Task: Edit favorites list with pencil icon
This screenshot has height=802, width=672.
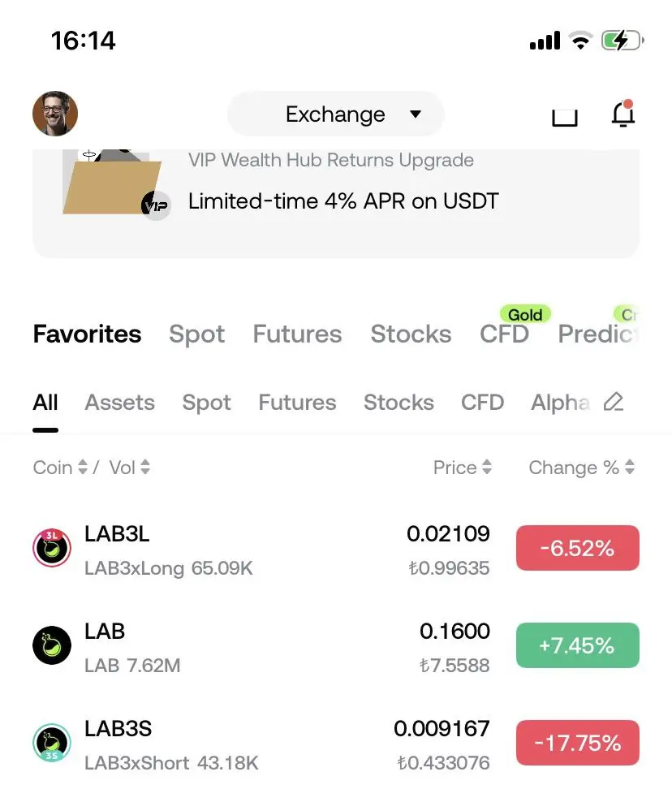Action: click(614, 402)
